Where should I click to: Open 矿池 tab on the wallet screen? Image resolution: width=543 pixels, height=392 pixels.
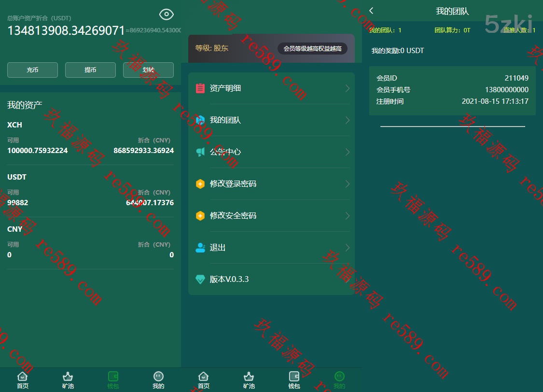coord(68,379)
